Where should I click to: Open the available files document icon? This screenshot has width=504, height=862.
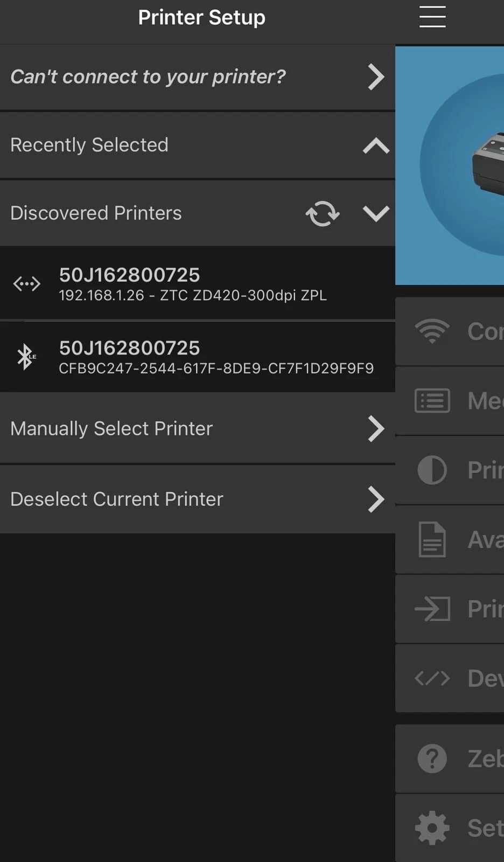click(432, 539)
